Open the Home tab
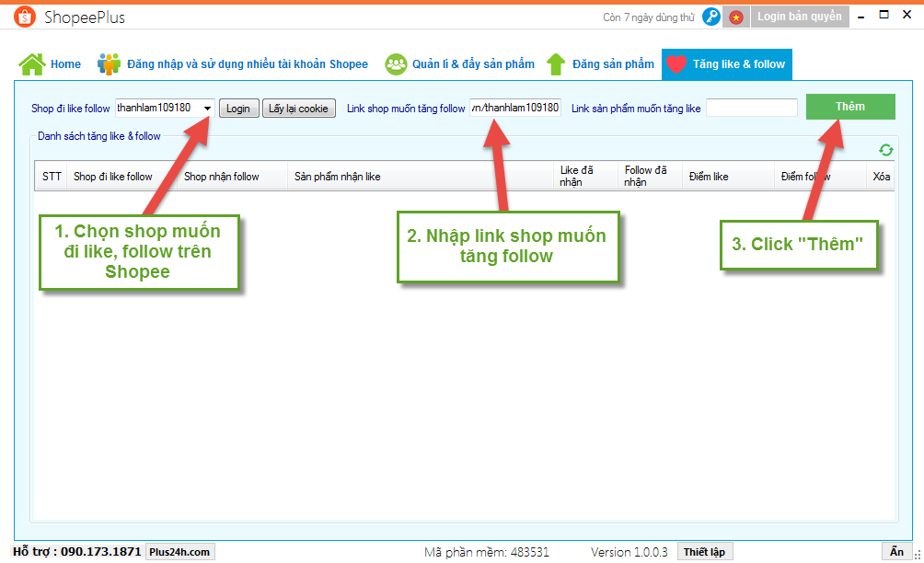Viewport: 924px width, 563px height. [x=50, y=64]
